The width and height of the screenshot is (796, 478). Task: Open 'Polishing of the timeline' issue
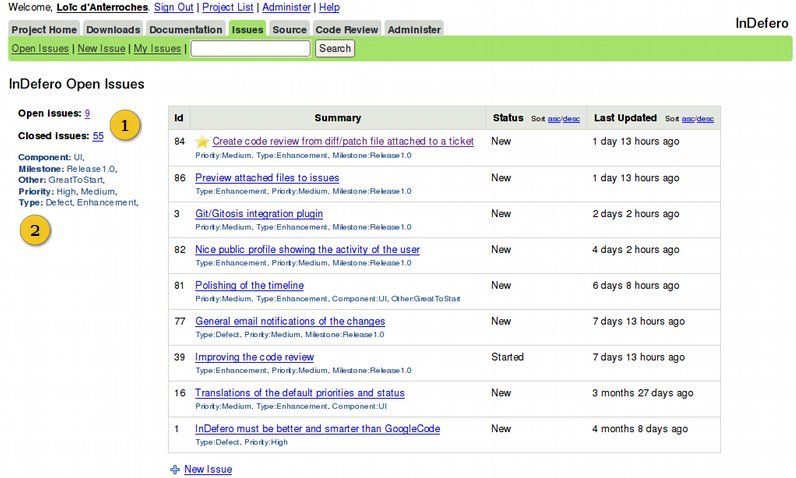pyautogui.click(x=249, y=286)
